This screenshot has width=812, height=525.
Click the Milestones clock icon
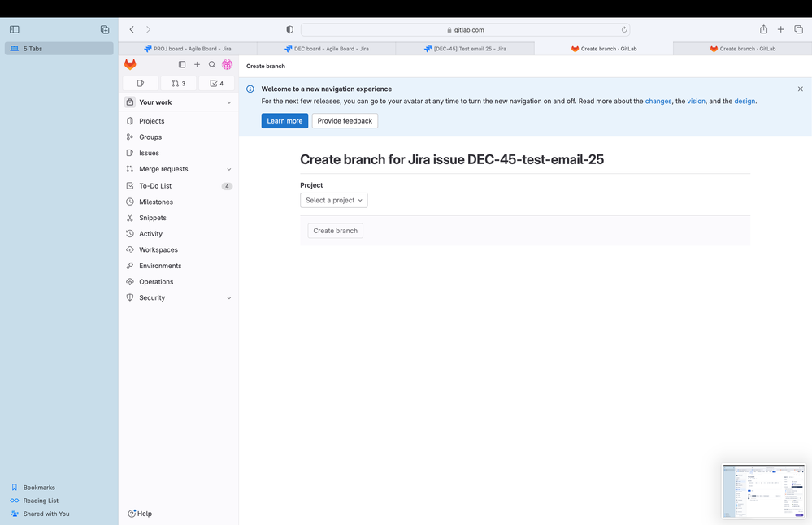tap(130, 202)
